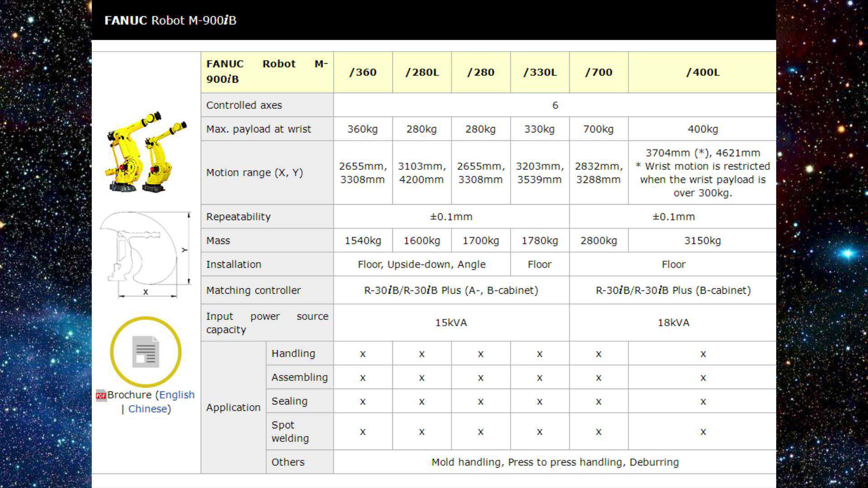
Task: Click the 700kg max payload cell
Action: 598,129
